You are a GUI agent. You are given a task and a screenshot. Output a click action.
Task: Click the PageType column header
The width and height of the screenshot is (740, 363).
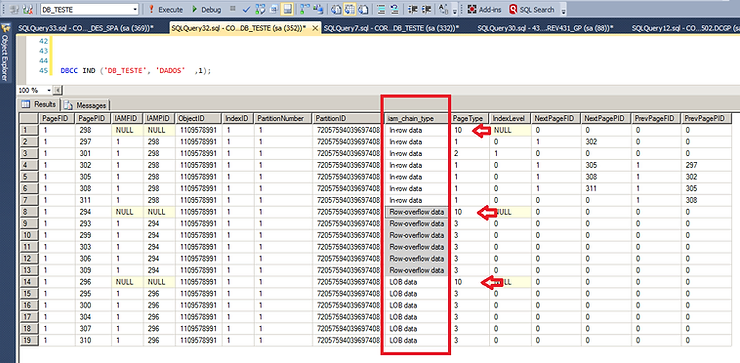[x=470, y=118]
